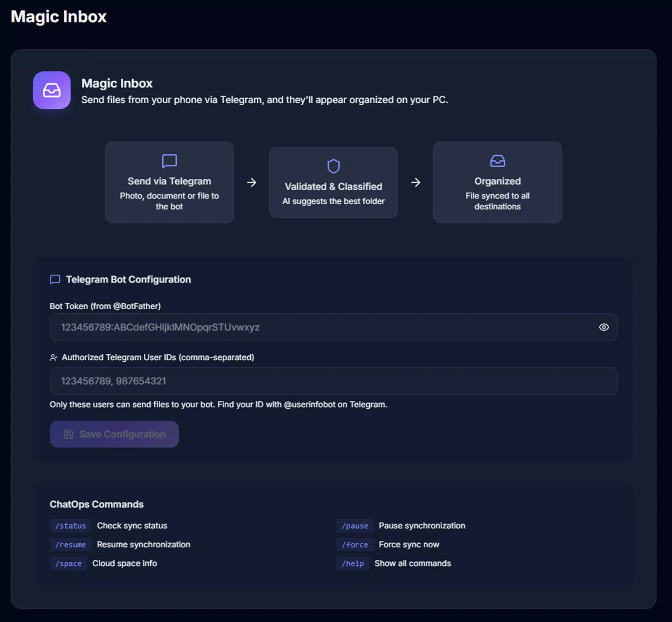Click the /pause command tag
This screenshot has width=672, height=622.
click(355, 526)
